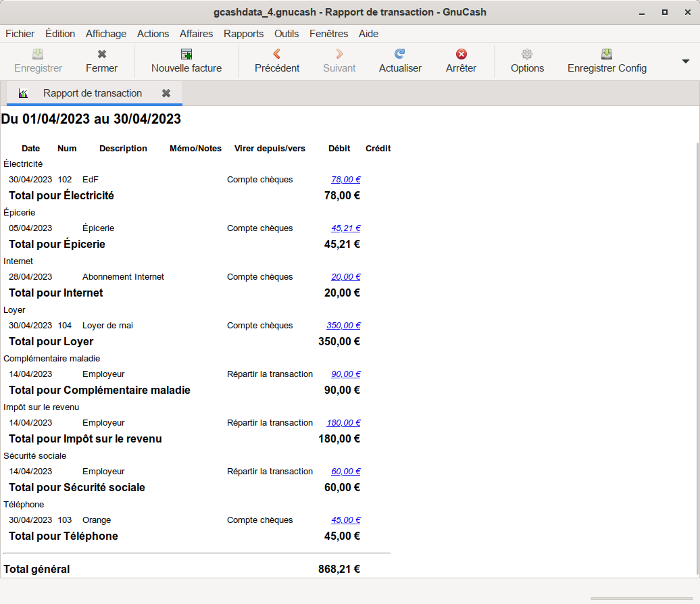Image resolution: width=700 pixels, height=604 pixels.
Task: Open the Rapports menu
Action: (x=243, y=34)
